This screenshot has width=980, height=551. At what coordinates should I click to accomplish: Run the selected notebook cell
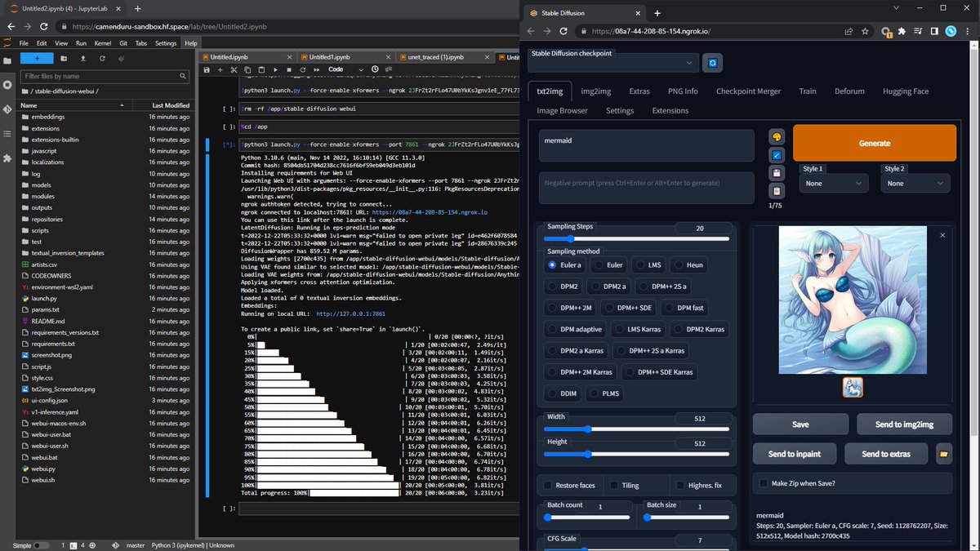277,70
